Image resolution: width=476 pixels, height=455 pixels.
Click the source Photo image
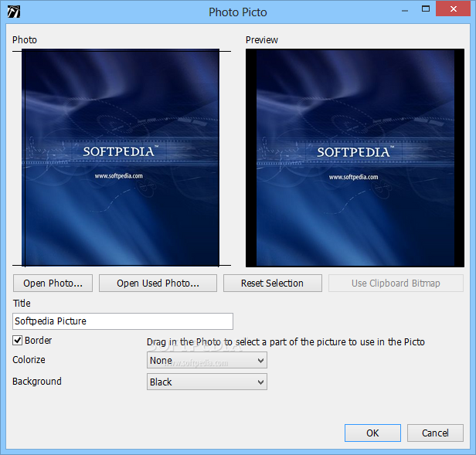[121, 158]
